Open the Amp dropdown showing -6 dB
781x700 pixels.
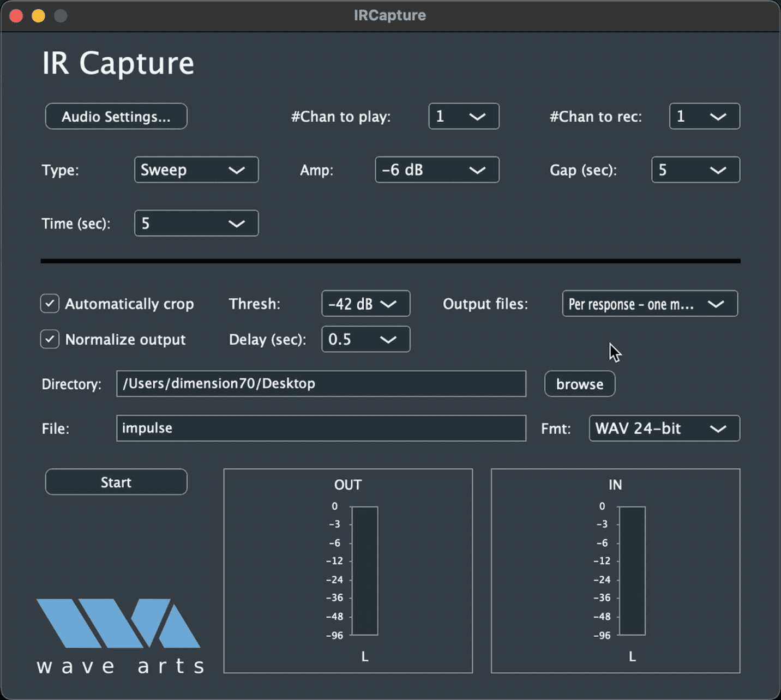point(437,170)
